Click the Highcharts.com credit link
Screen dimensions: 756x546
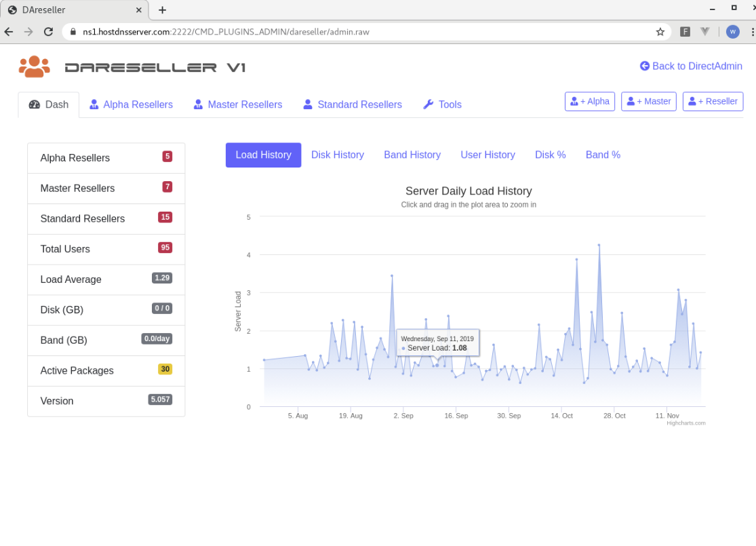685,423
